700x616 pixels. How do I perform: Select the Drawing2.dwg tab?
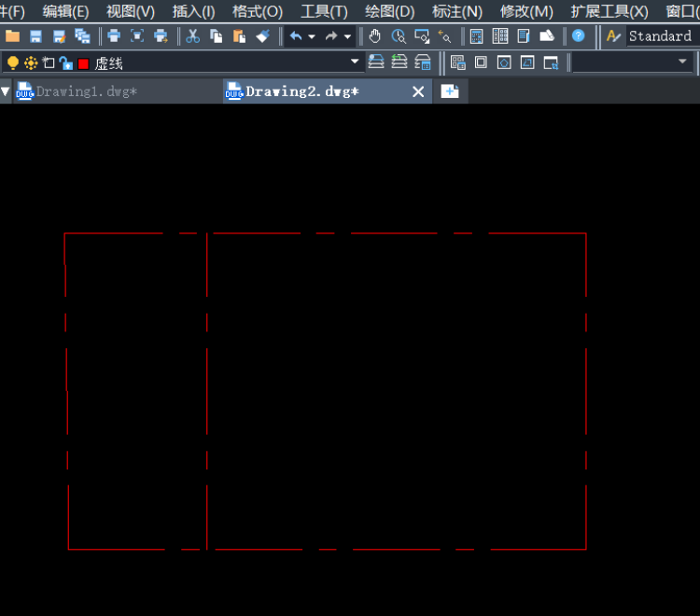click(328, 91)
